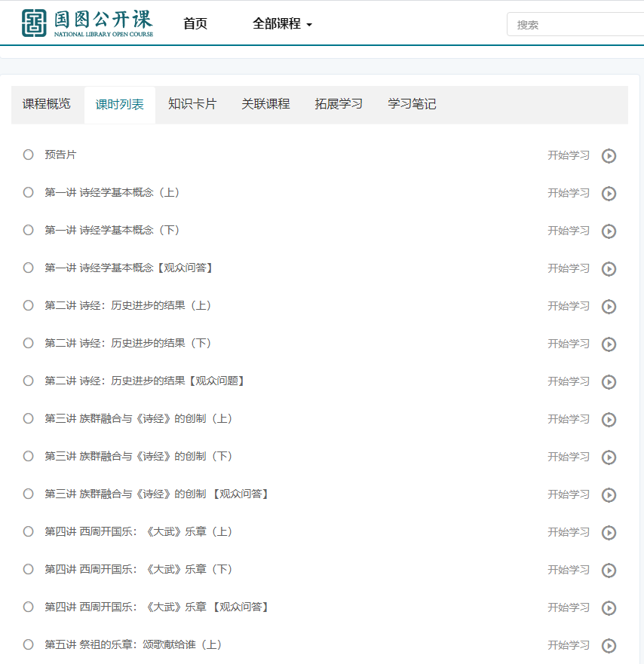Screen dimensions: 644x664
Task: Click play icon for 第三讲 族群融合【观众问答】
Action: click(x=609, y=495)
